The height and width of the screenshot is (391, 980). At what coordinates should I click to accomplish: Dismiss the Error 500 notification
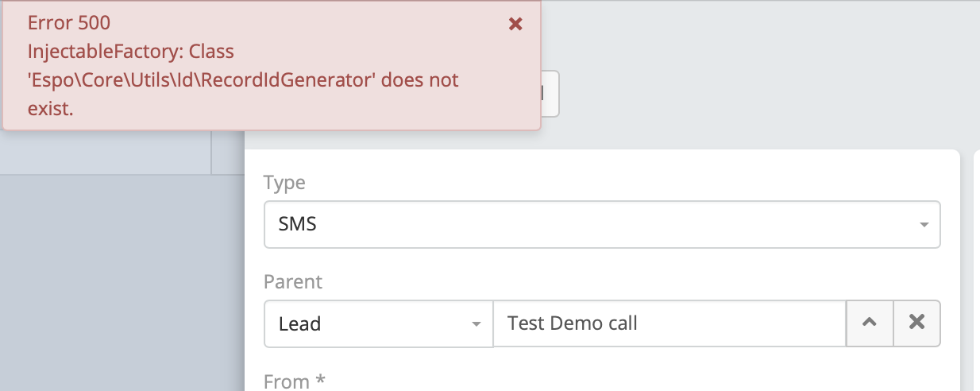515,24
